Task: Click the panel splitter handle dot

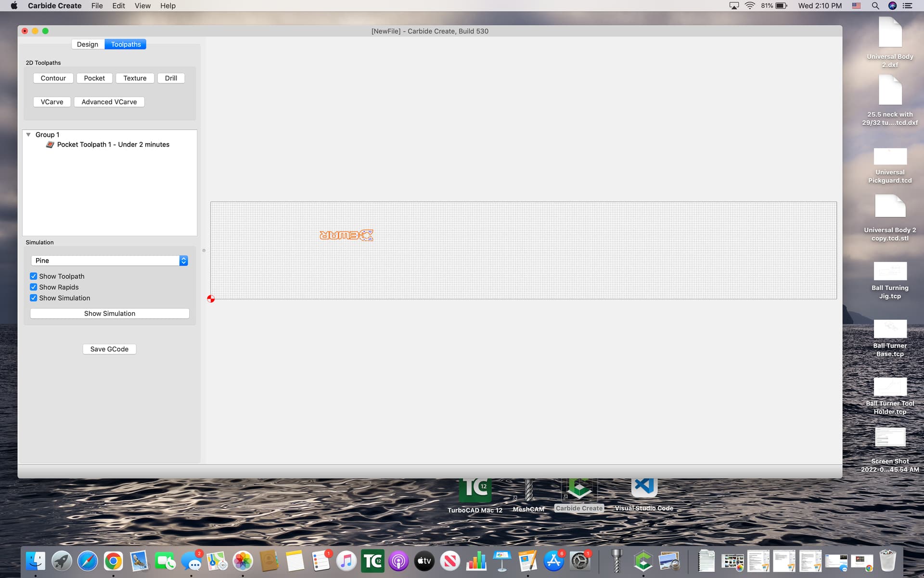Action: 204,250
